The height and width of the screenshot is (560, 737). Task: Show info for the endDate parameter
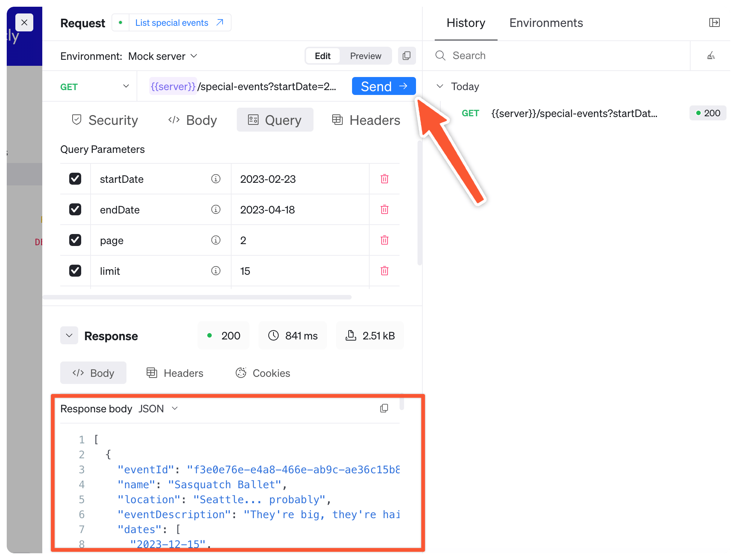click(x=216, y=209)
